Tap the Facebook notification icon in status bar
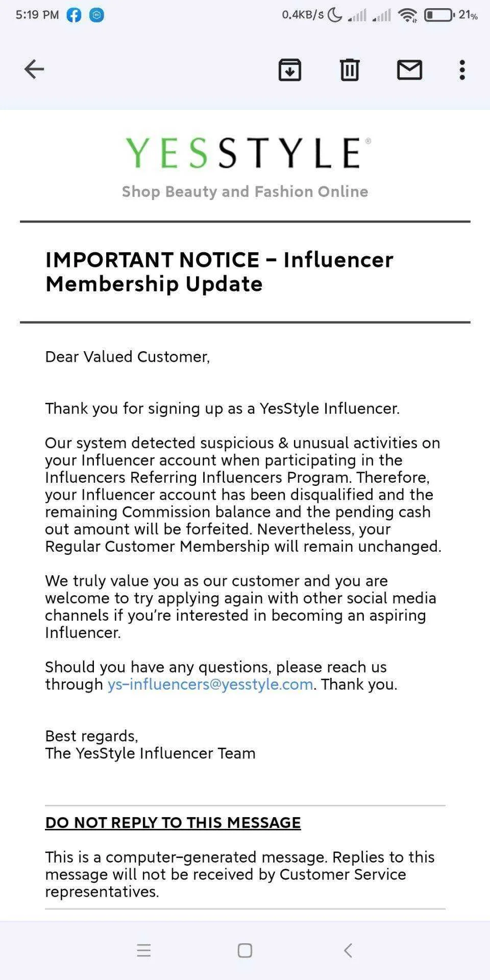 [x=74, y=15]
